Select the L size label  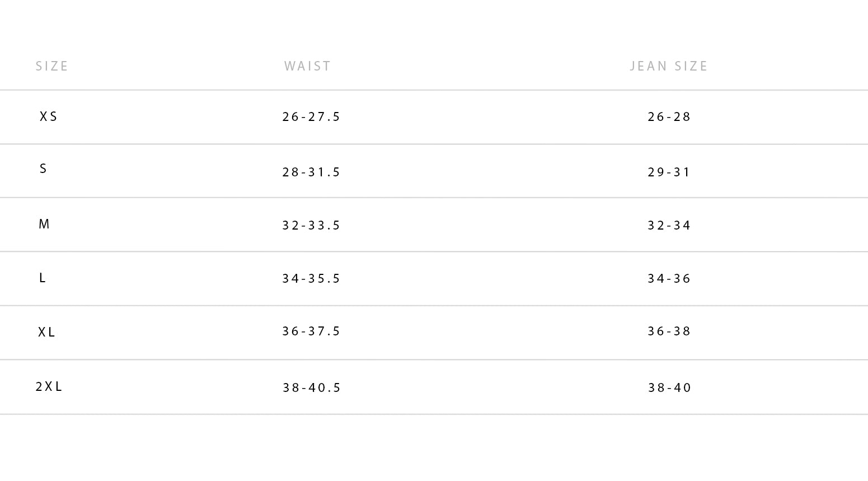[43, 278]
